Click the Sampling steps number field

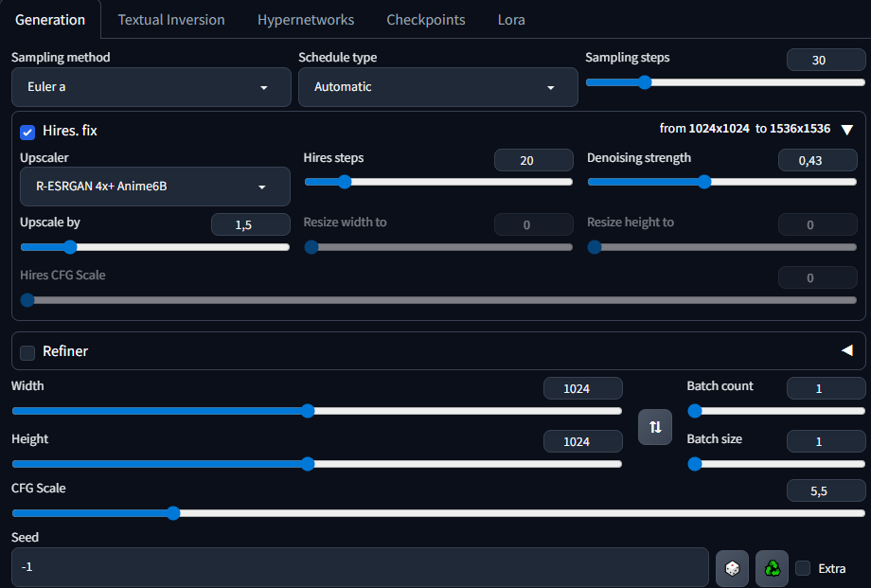[x=826, y=60]
